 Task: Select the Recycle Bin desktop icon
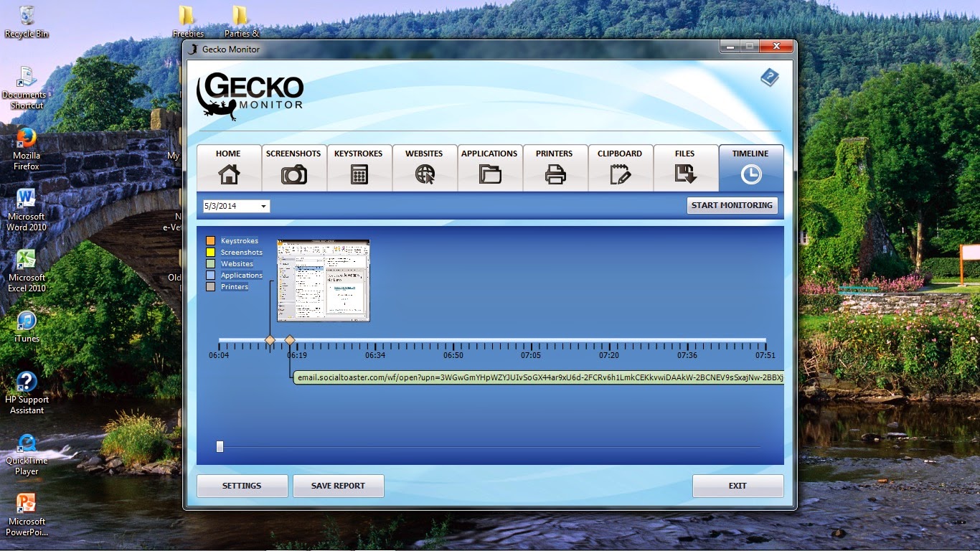click(27, 22)
